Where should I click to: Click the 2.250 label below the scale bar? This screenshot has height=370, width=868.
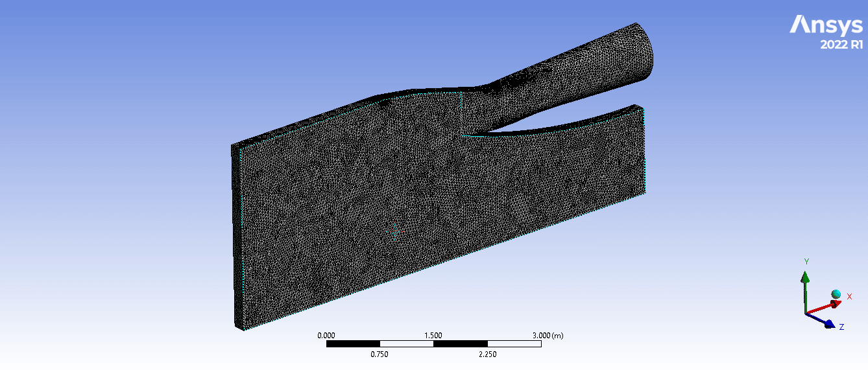487,354
